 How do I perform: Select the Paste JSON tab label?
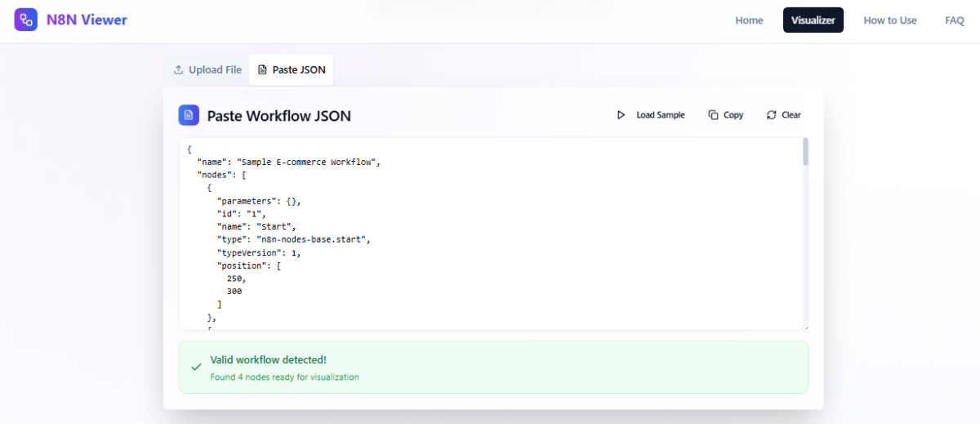[x=299, y=70]
